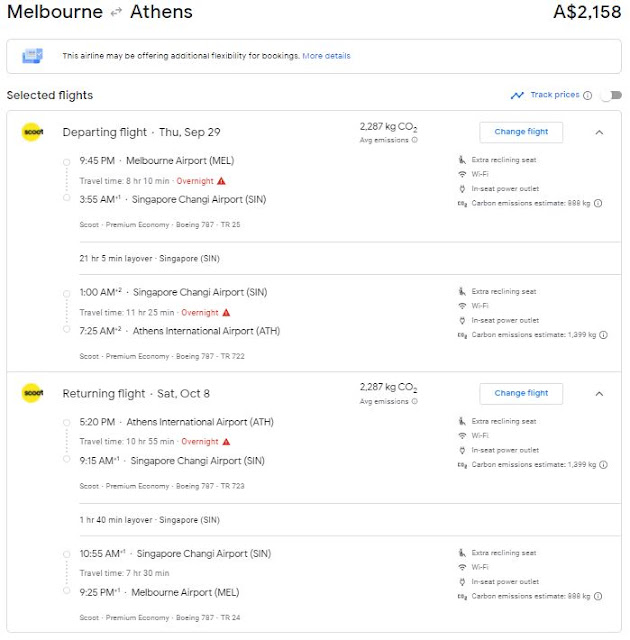
Task: Open the More details flexibility link
Action: pos(326,56)
